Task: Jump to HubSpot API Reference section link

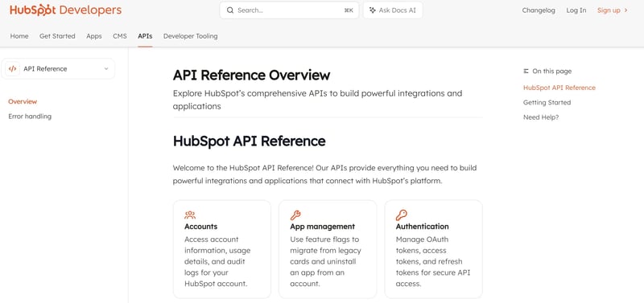Action: (559, 88)
